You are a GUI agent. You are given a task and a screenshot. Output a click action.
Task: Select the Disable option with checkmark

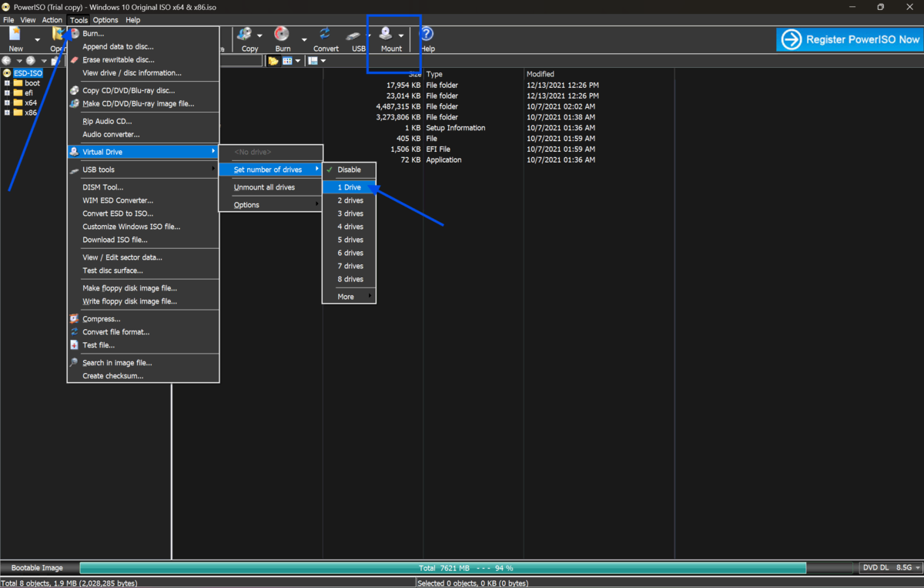[349, 170]
